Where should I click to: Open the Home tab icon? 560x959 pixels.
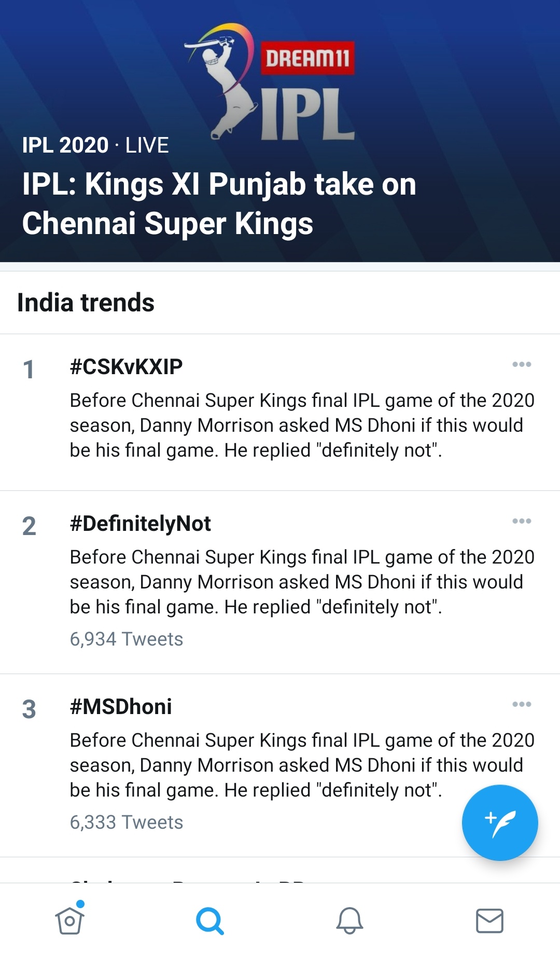point(69,921)
